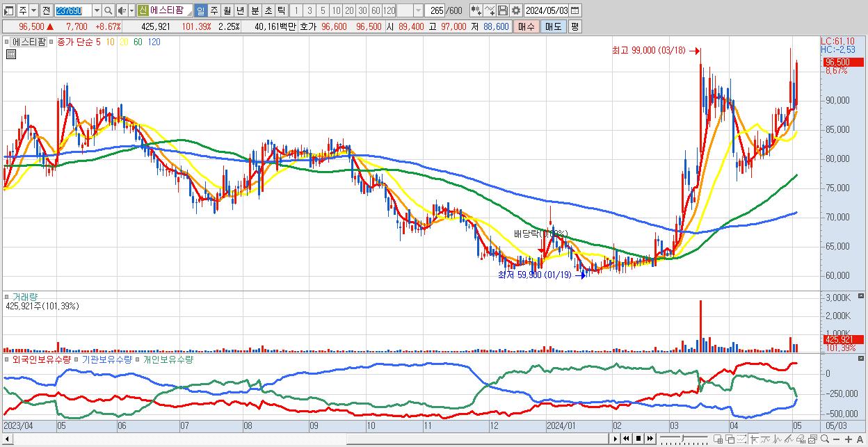This screenshot has width=868, height=447.
Task: Click the fast-forward button on bottom bar
Action: click(650, 439)
